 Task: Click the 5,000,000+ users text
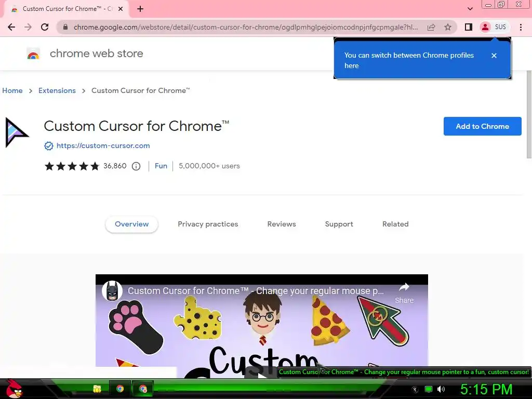209,166
